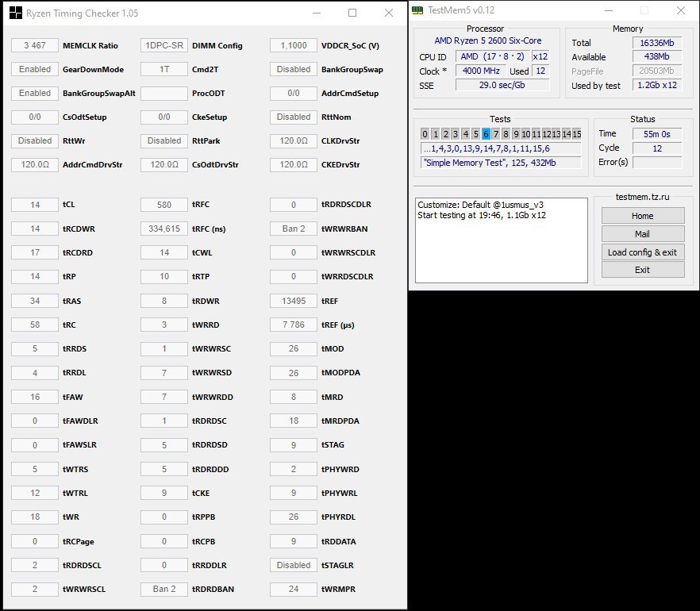The height and width of the screenshot is (611, 700).
Task: Click test number 10 box
Action: click(x=526, y=134)
